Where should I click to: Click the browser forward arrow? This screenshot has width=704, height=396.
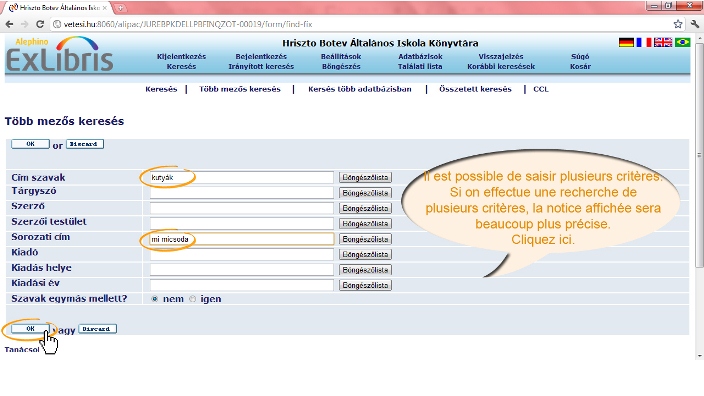tap(24, 24)
